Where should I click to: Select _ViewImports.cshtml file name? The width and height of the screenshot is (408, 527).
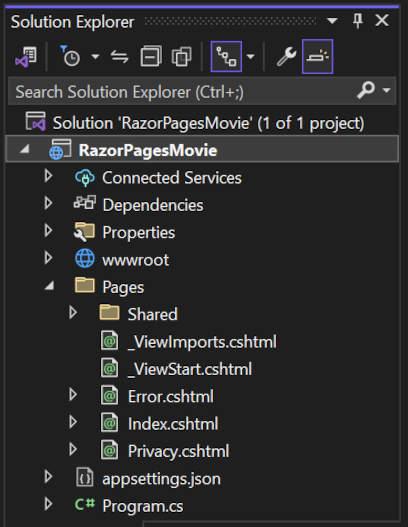[x=202, y=342]
